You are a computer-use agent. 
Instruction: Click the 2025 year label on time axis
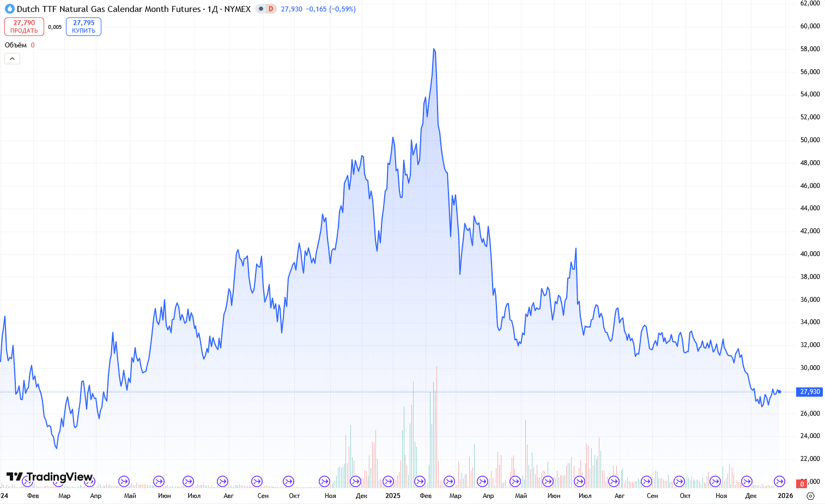(392, 496)
